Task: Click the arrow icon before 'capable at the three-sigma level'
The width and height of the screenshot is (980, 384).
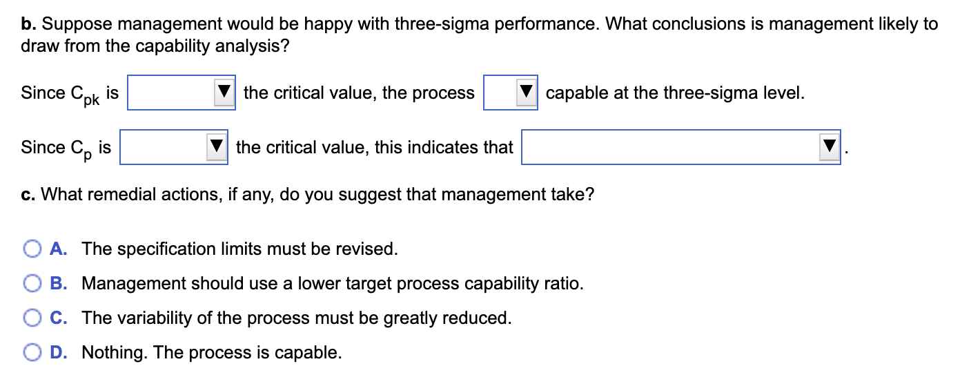Action: 527,93
